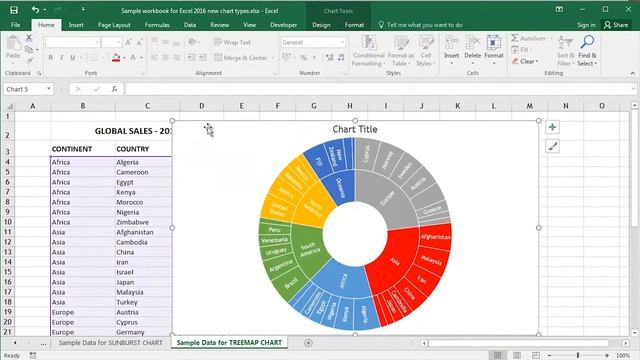Open Format as Table gallery
Screen dimensions: 640x360
tap(400, 51)
